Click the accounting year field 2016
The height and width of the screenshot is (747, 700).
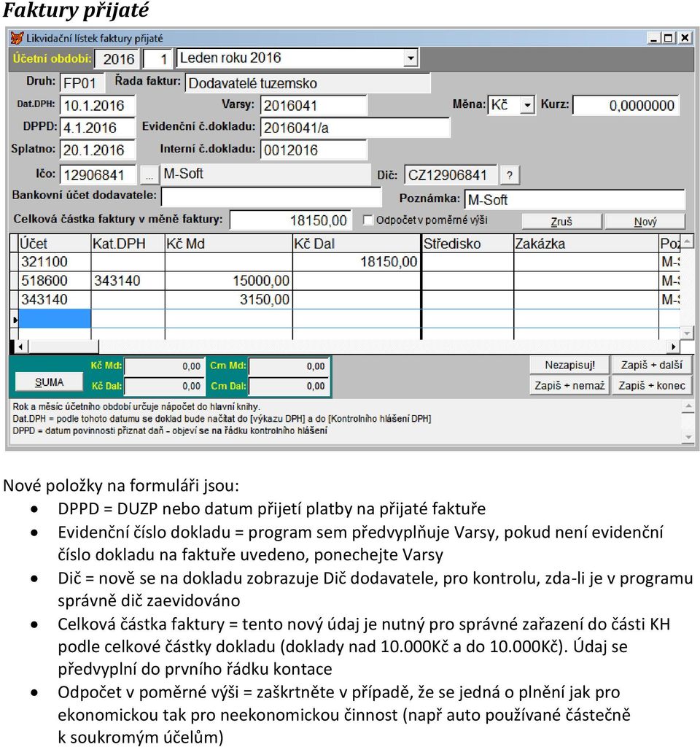tap(117, 59)
